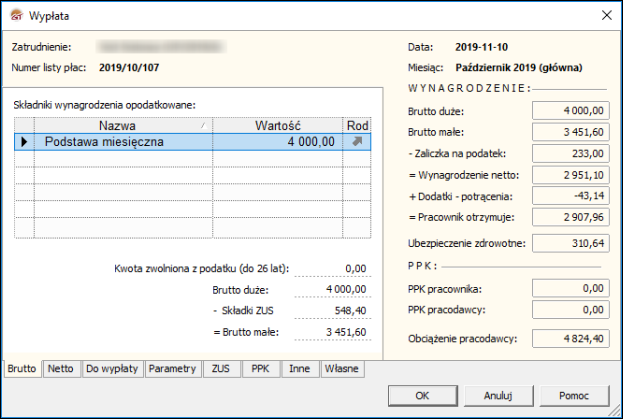Click the Wynagrodzenie netto field 2 951,10
Screen dimensions: 623x419
[571, 175]
